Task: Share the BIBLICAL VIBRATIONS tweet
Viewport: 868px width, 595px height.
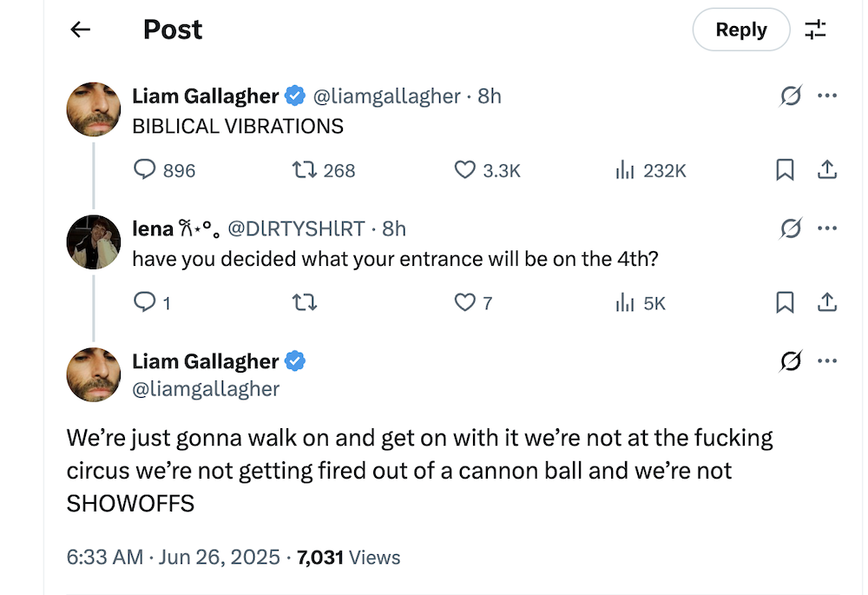Action: coord(827,170)
